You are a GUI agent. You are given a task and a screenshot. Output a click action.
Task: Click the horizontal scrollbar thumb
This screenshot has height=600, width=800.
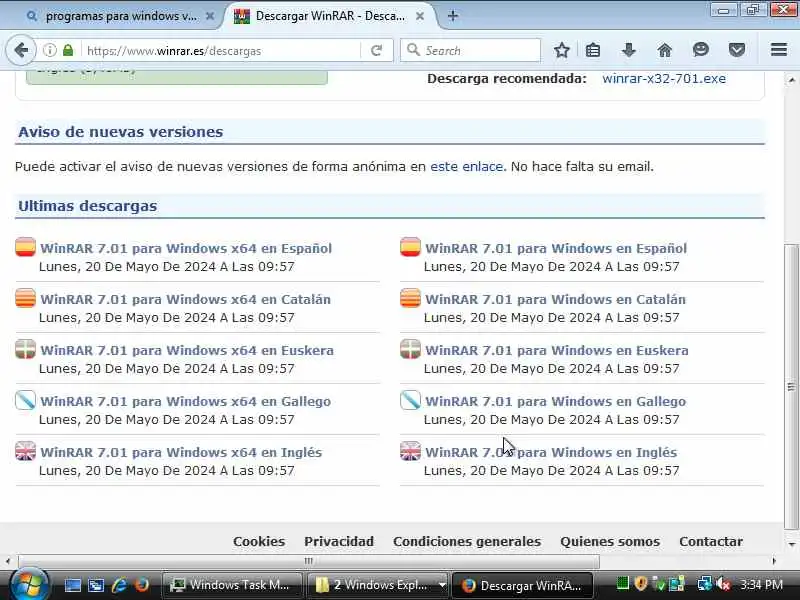click(x=309, y=561)
